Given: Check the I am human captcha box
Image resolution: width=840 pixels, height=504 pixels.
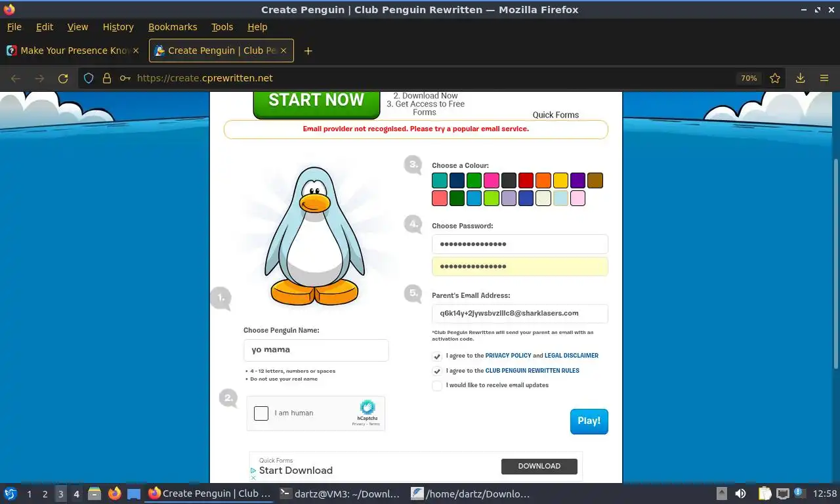Looking at the screenshot, I should (x=261, y=413).
